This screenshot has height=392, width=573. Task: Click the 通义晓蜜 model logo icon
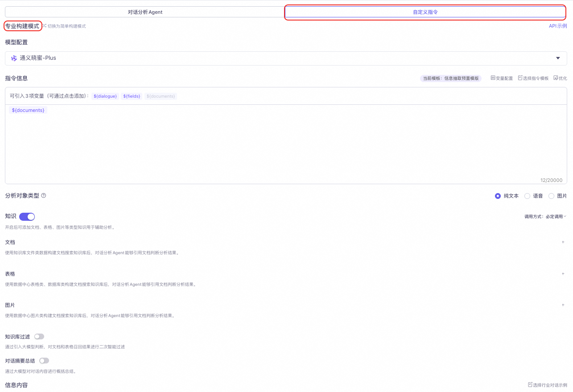(x=14, y=58)
